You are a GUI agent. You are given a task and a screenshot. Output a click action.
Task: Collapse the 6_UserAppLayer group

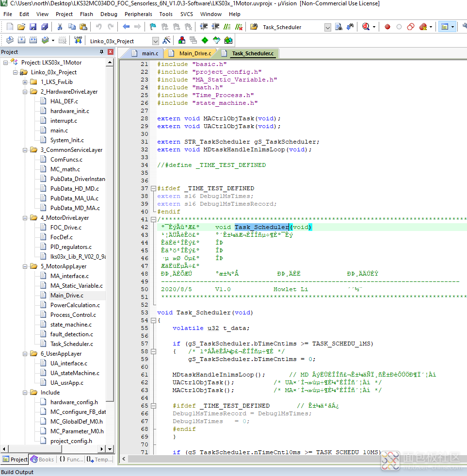click(x=25, y=354)
